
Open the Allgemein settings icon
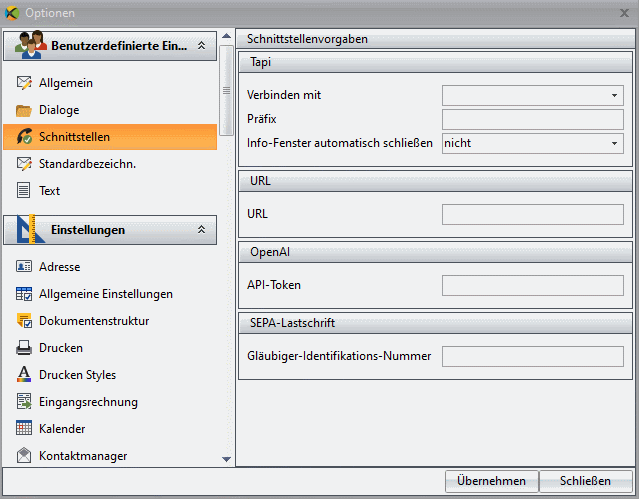point(24,83)
